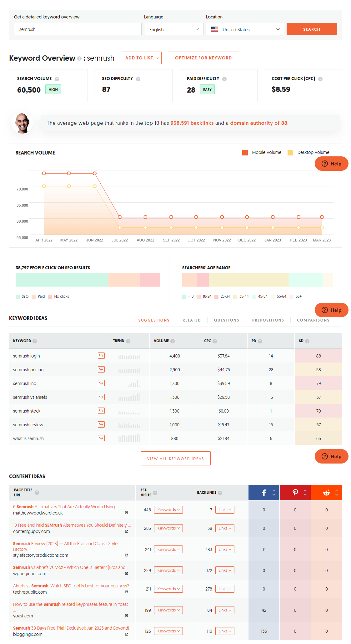This screenshot has height=644, width=351.
Task: Click the orange Search button
Action: (312, 29)
